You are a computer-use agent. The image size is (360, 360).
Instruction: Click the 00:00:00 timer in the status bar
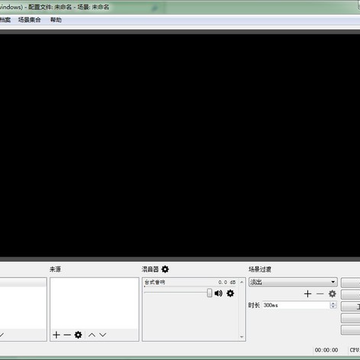pos(326,350)
